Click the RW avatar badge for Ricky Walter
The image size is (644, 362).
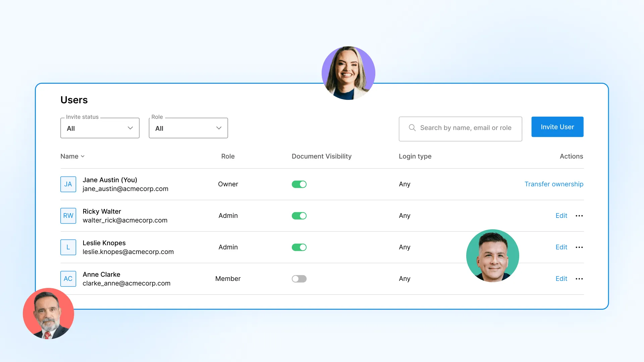coord(68,216)
